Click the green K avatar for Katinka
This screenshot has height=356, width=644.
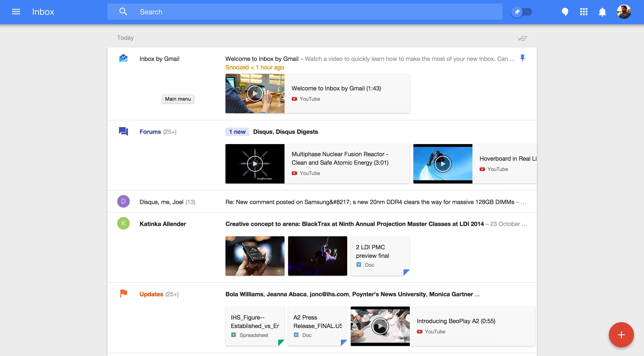(x=123, y=224)
